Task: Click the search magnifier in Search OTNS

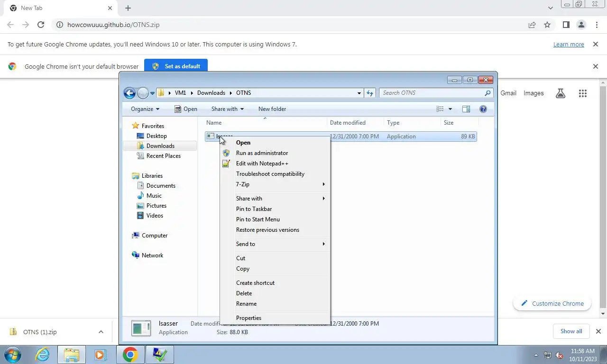Action: 487,93
